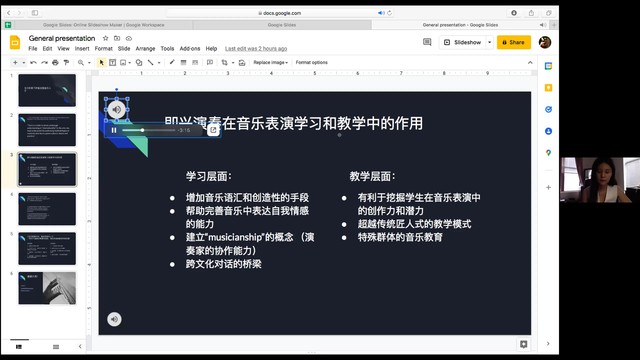Click the undo icon in toolbar
Screen dimensions: 640x360
coord(33,62)
